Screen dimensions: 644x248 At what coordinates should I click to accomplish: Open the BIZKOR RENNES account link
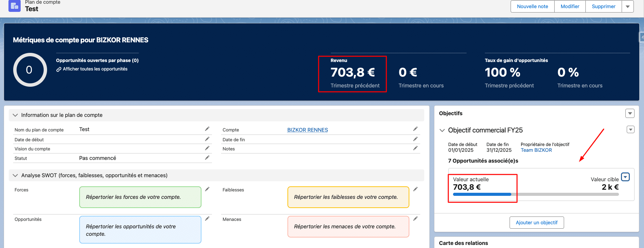point(307,130)
